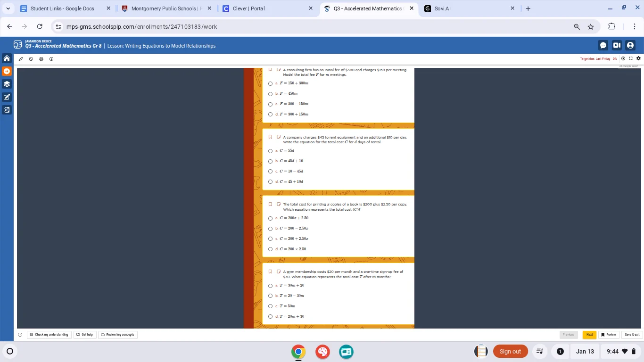
Task: Bookmark this page with the star icon
Action: click(x=591, y=27)
